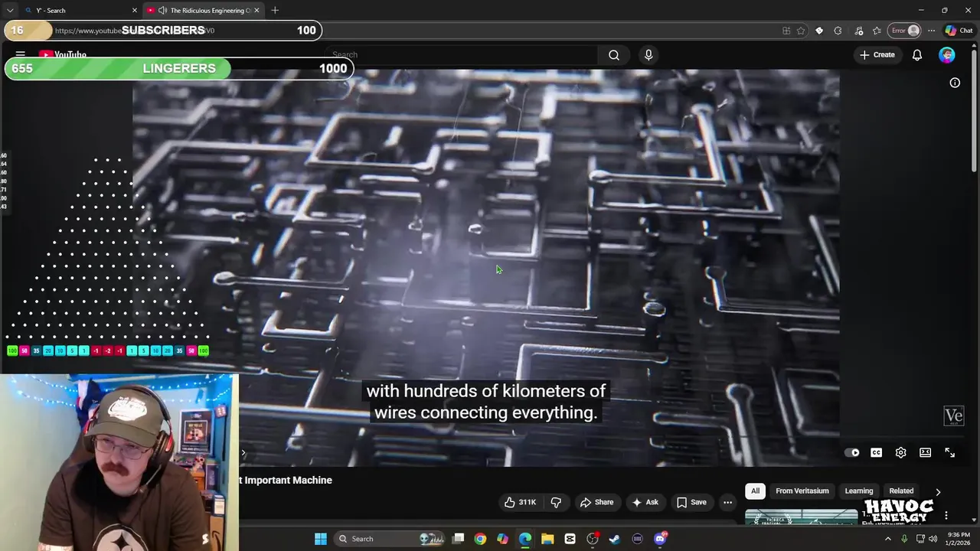
Task: Click the Create button
Action: (x=877, y=55)
